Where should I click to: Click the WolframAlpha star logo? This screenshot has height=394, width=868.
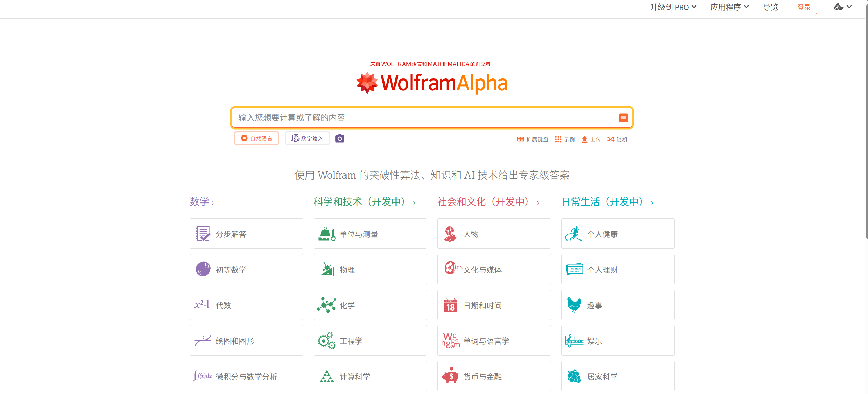click(367, 83)
